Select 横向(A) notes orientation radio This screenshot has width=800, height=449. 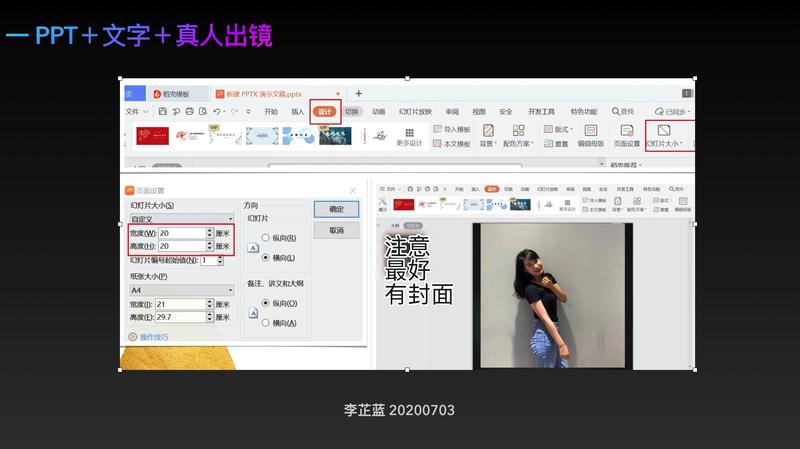(265, 323)
